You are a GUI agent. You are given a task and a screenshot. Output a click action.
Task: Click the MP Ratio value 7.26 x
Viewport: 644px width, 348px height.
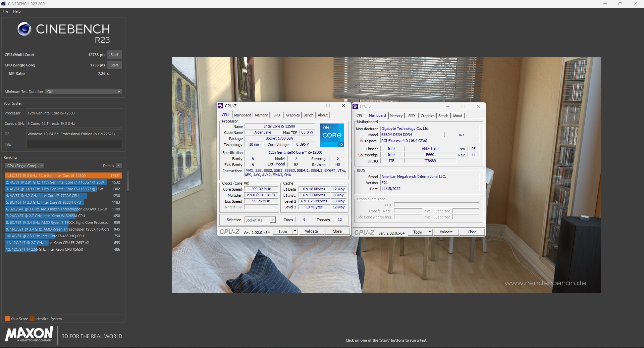(x=103, y=73)
